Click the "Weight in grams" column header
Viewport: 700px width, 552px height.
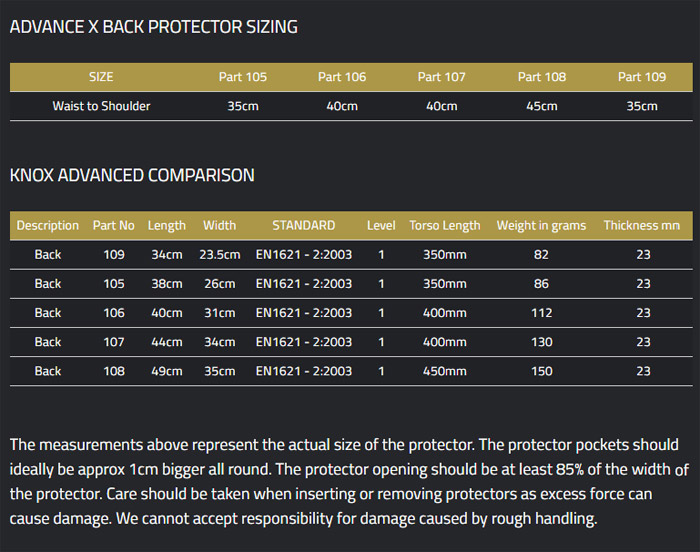pos(541,226)
